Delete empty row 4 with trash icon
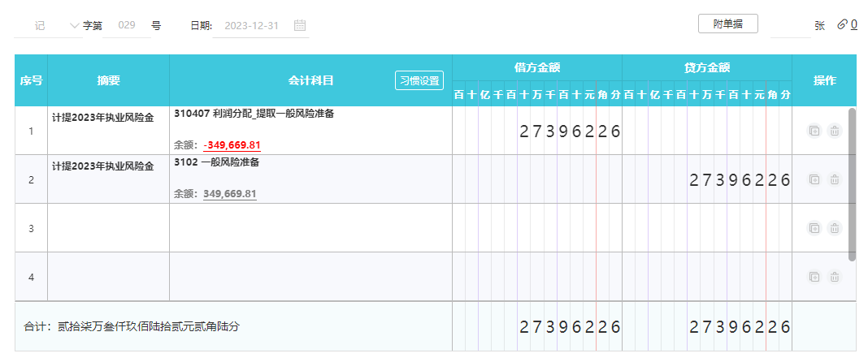868x362 pixels. [x=834, y=277]
